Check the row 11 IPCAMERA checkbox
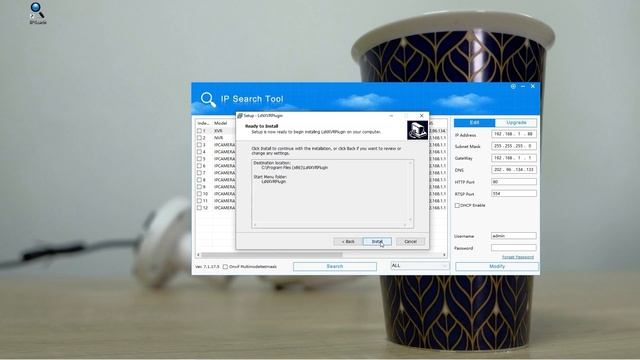Screen dimensions: 640x360 pos(200,201)
